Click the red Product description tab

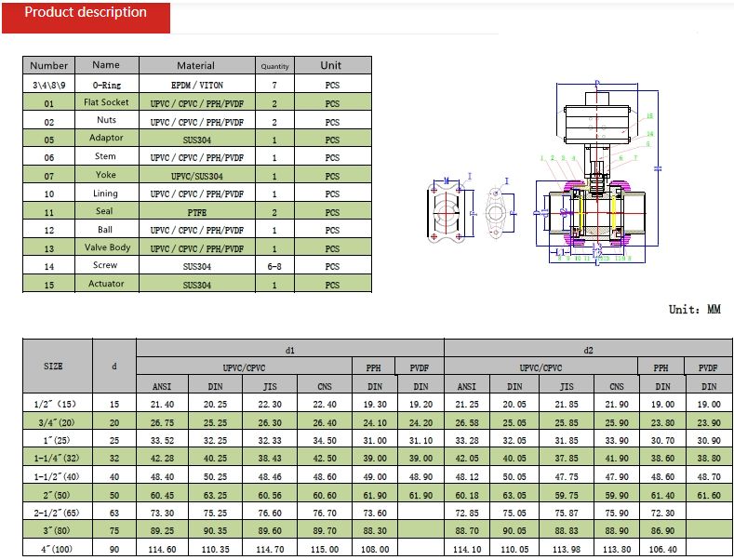pyautogui.click(x=86, y=14)
